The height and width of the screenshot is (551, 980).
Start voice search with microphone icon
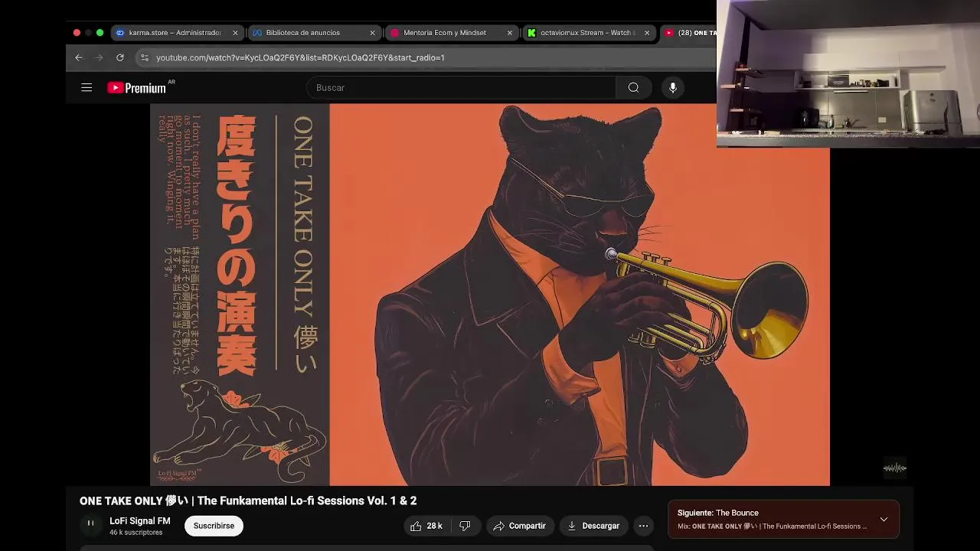(673, 87)
